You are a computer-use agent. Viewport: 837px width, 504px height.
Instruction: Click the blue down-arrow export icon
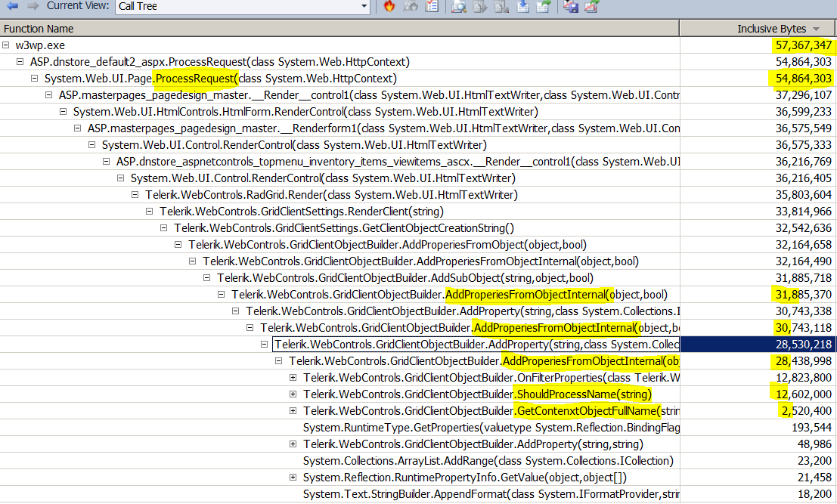coord(522,6)
